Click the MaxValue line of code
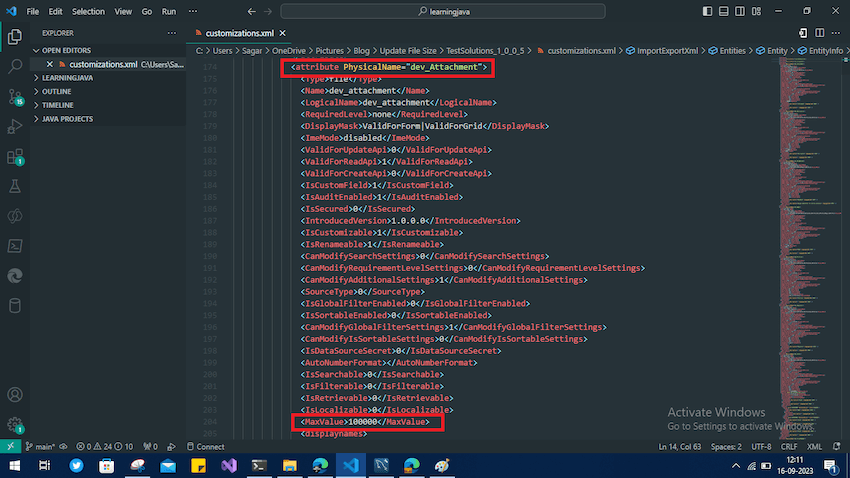 tap(365, 422)
